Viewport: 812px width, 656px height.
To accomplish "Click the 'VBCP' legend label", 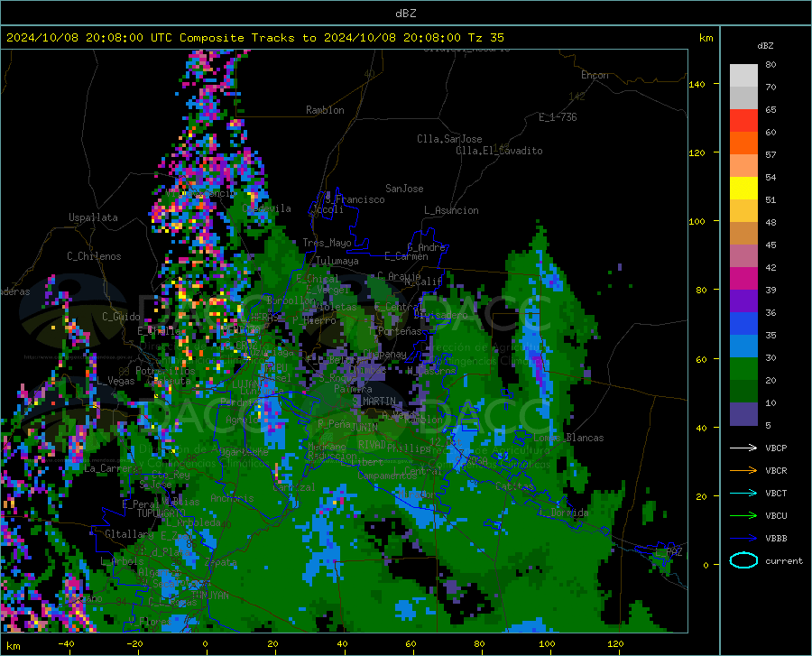I will click(x=776, y=448).
